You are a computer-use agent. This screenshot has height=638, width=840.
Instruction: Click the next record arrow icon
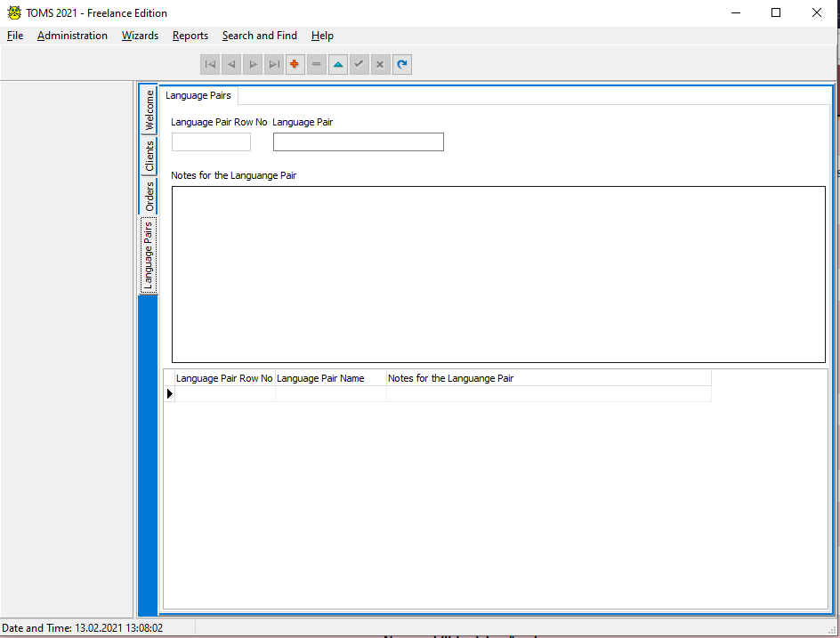coord(253,64)
